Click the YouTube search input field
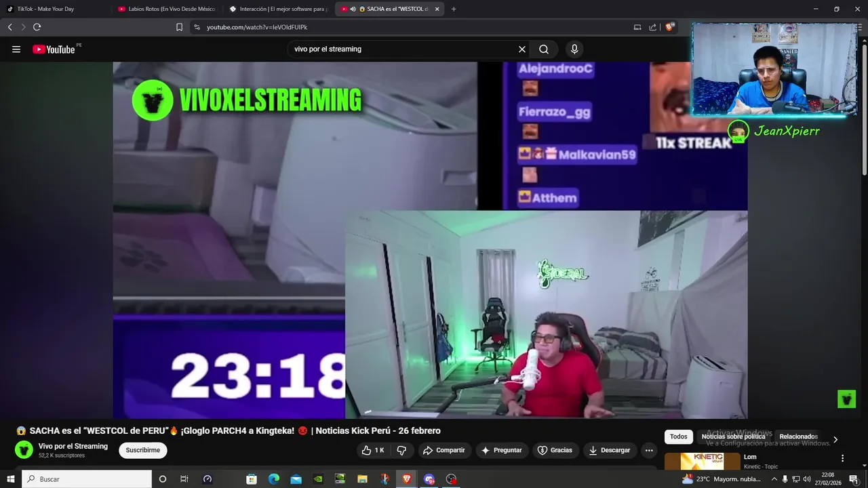The image size is (868, 488). (x=403, y=49)
